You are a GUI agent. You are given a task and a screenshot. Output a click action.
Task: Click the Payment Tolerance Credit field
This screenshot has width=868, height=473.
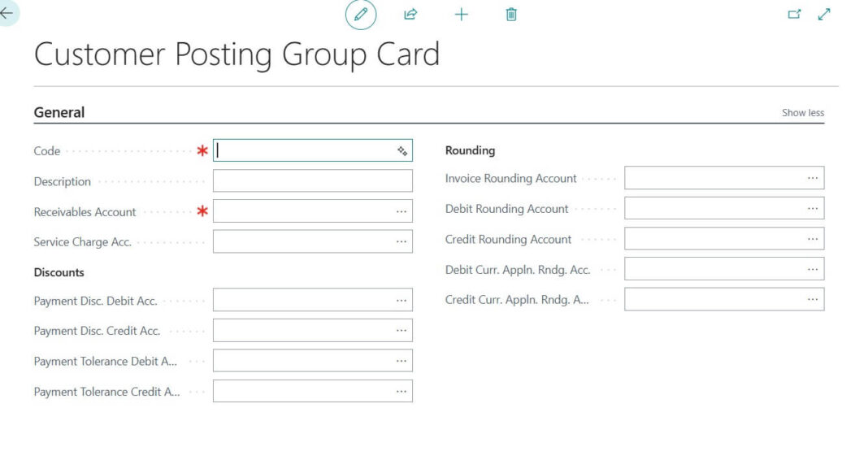313,391
